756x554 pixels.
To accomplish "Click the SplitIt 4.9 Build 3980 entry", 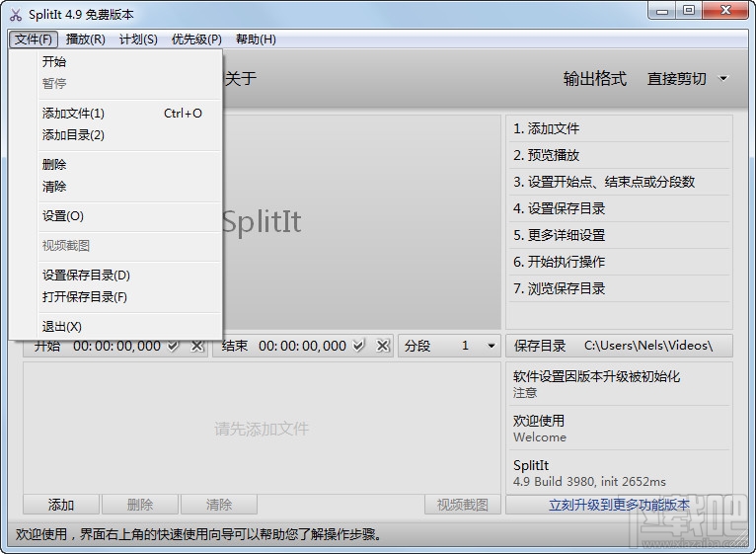I will [x=619, y=473].
